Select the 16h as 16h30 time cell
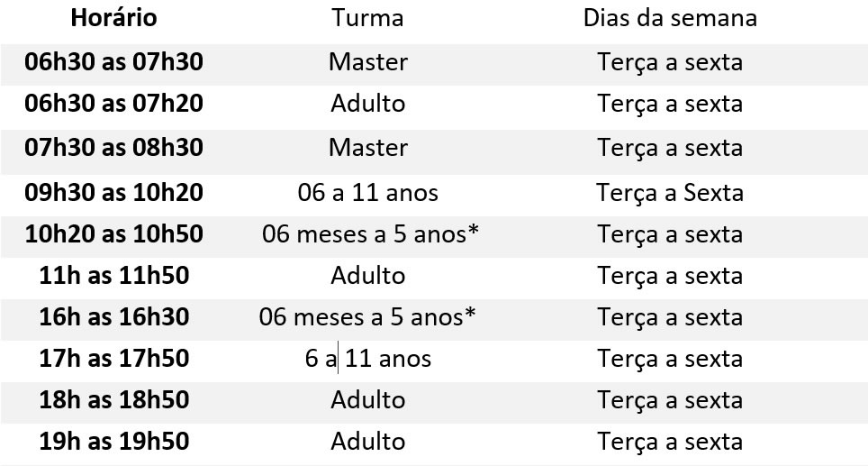868x466 pixels. 114,317
